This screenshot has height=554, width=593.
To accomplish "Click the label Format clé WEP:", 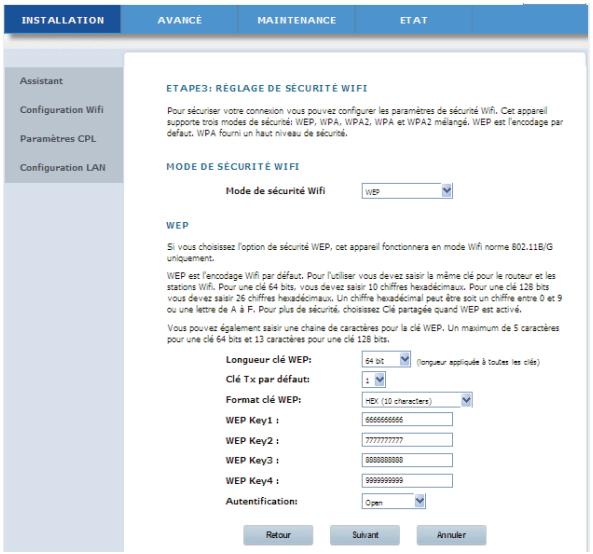I will pos(263,400).
